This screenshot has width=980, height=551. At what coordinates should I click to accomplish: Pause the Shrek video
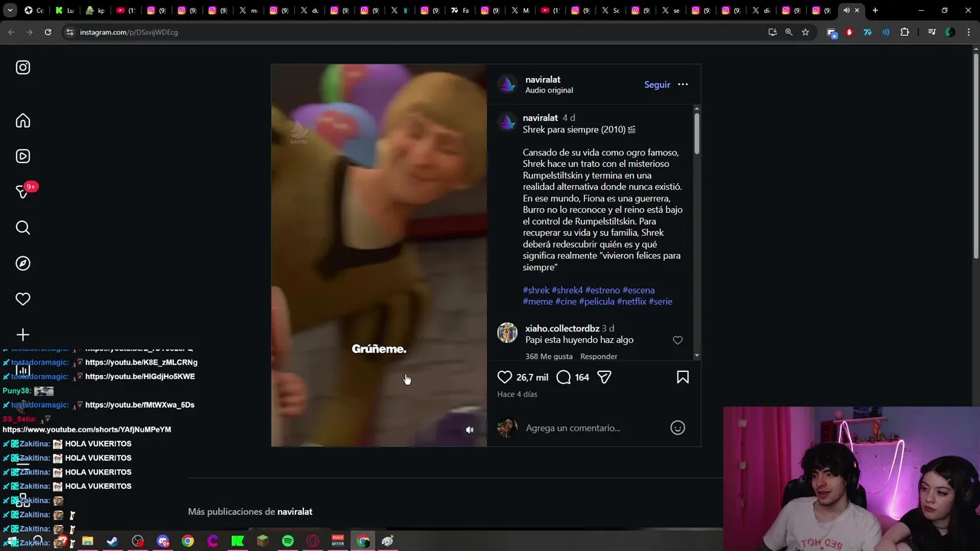tap(379, 255)
